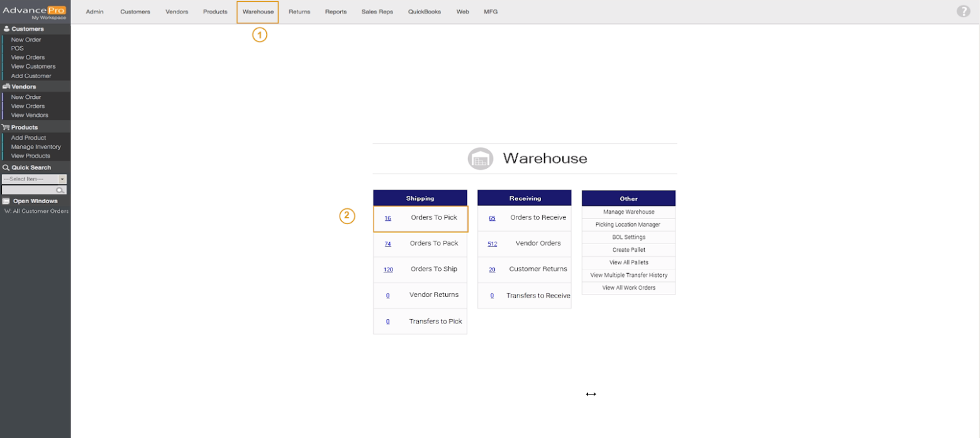Click the AdvancePro logo
This screenshot has height=438, width=980.
(x=35, y=11)
